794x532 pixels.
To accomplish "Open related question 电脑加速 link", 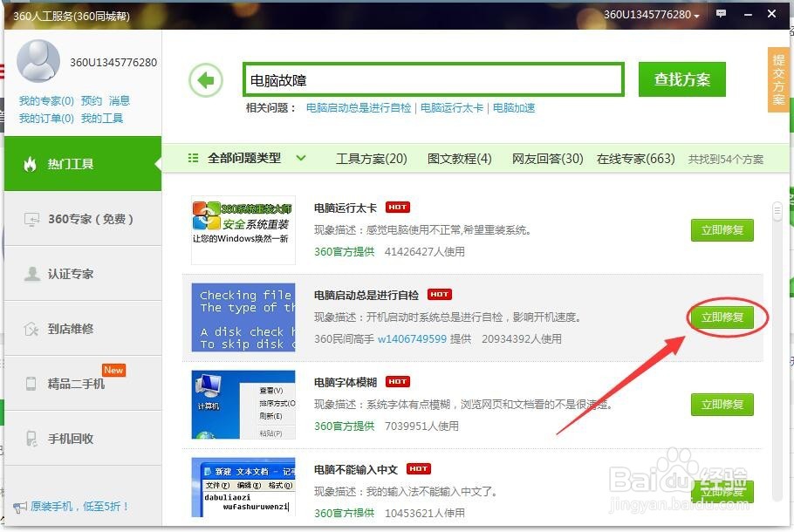I will 513,108.
